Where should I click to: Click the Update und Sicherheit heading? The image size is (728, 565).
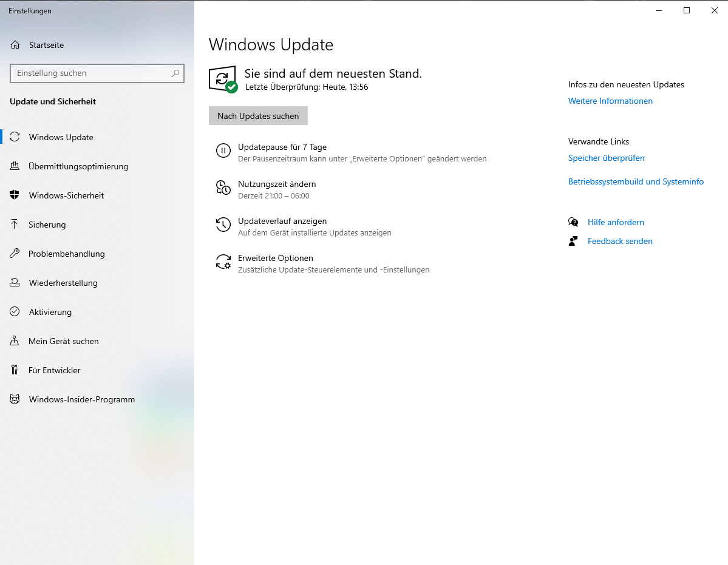[x=52, y=101]
